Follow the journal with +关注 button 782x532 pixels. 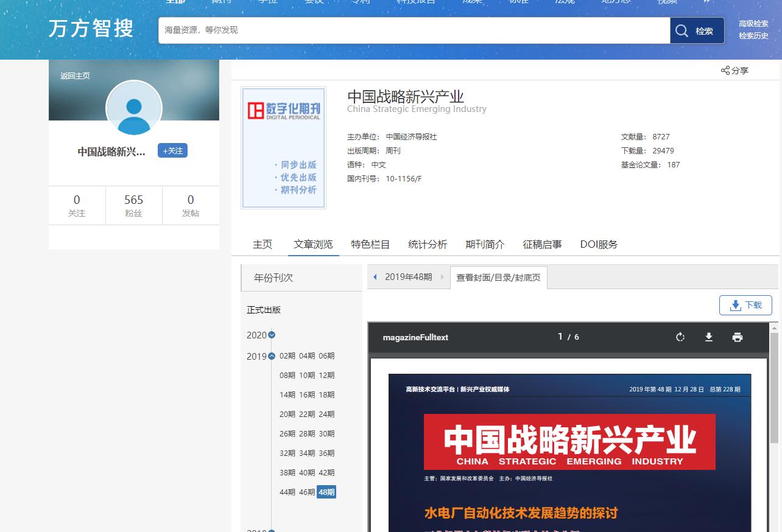coord(172,150)
